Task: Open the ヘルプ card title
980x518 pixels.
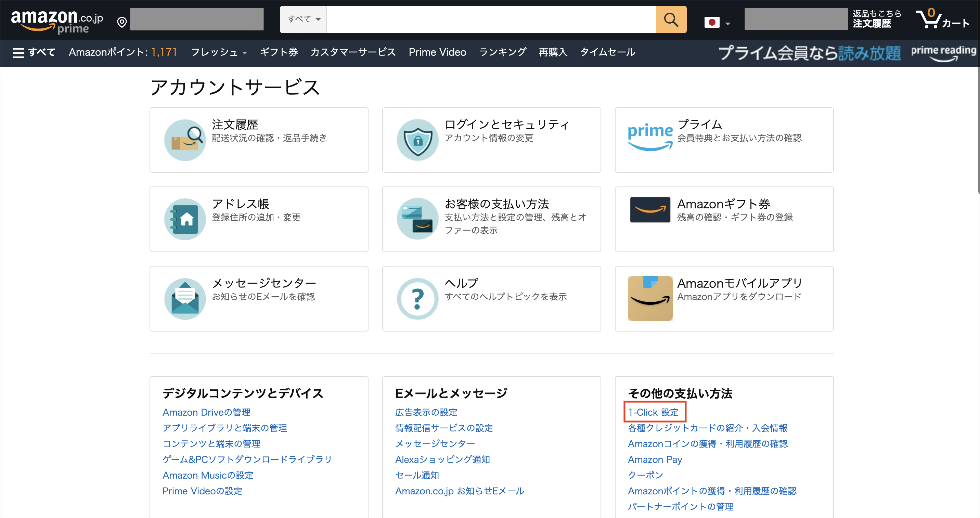Action: (x=462, y=283)
